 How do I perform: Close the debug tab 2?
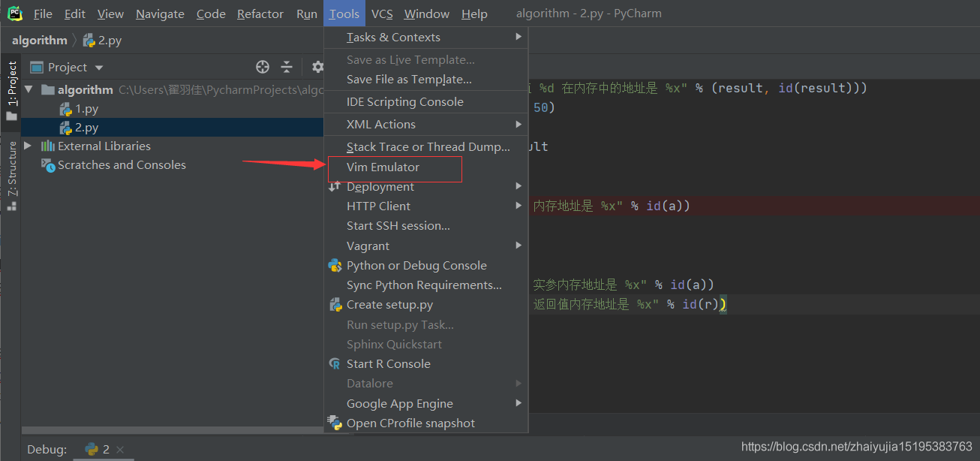click(120, 450)
